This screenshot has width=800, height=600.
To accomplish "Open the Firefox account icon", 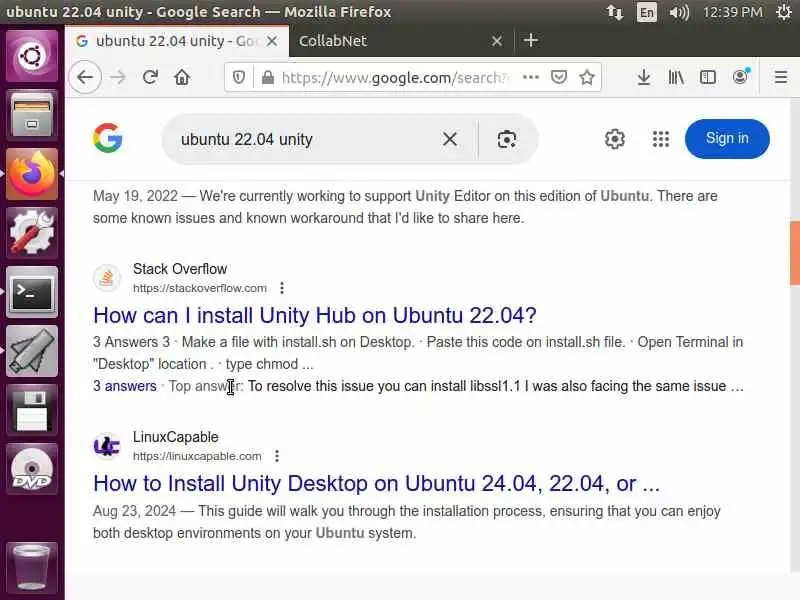I will pyautogui.click(x=740, y=77).
